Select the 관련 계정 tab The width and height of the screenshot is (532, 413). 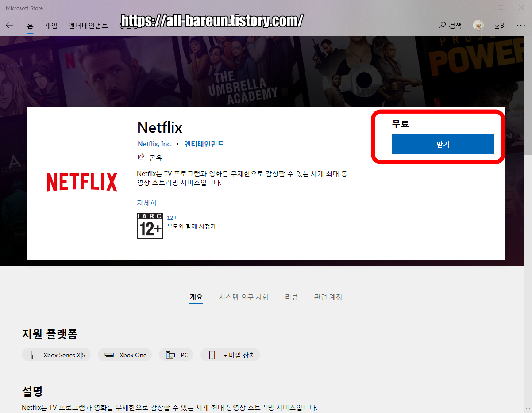tap(328, 297)
